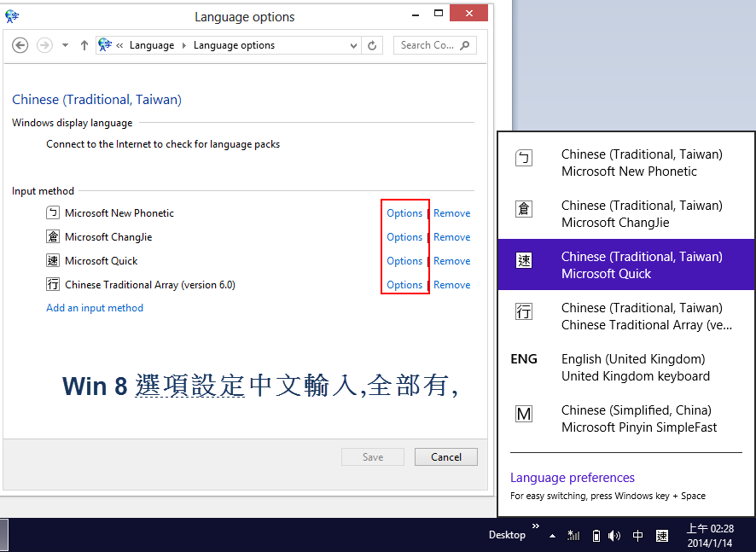Click the battery tray icon
Viewport: 756px width, 552px height.
pyautogui.click(x=596, y=535)
